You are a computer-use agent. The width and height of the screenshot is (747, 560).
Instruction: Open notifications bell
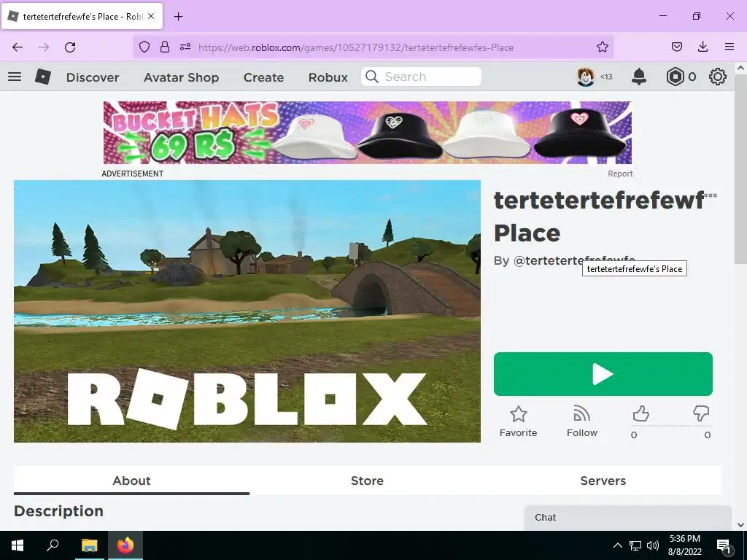coord(639,77)
